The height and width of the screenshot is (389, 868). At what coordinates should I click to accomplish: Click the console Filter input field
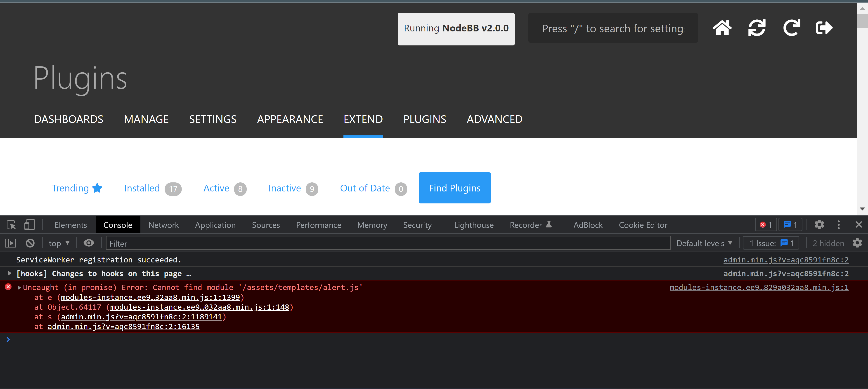388,243
